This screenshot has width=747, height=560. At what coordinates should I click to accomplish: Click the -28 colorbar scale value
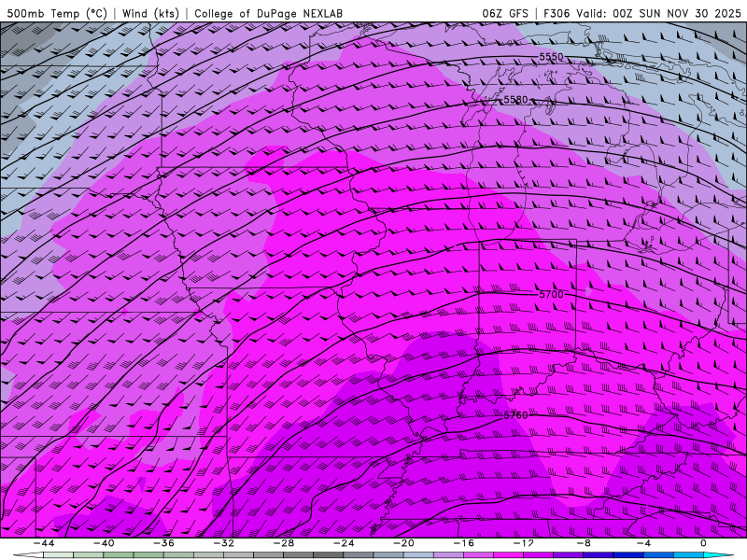click(284, 543)
